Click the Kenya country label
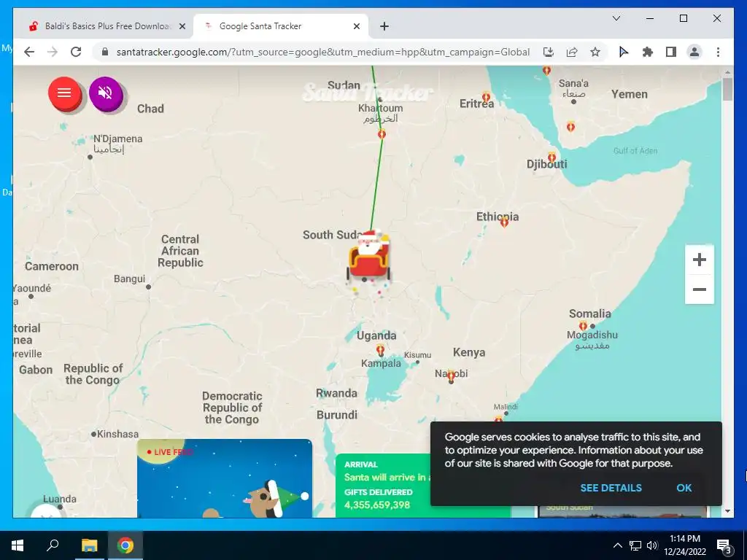 point(469,352)
